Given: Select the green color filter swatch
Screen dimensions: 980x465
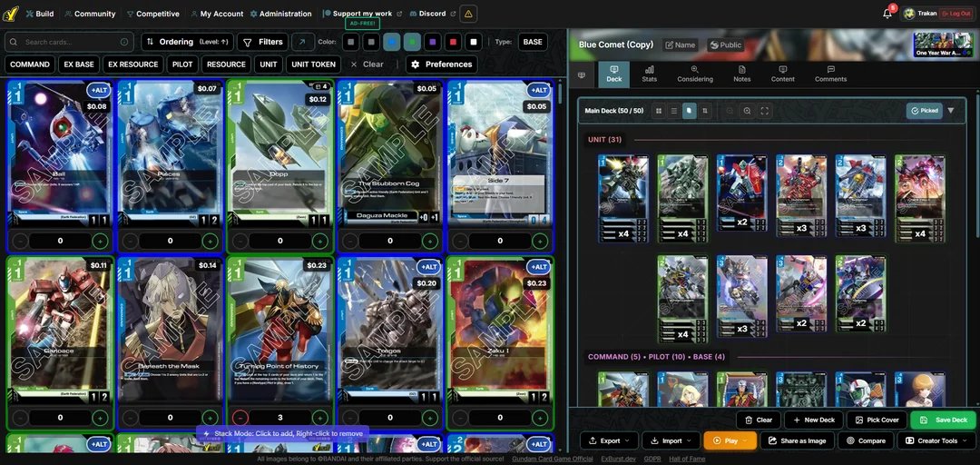Looking at the screenshot, I should pos(412,42).
